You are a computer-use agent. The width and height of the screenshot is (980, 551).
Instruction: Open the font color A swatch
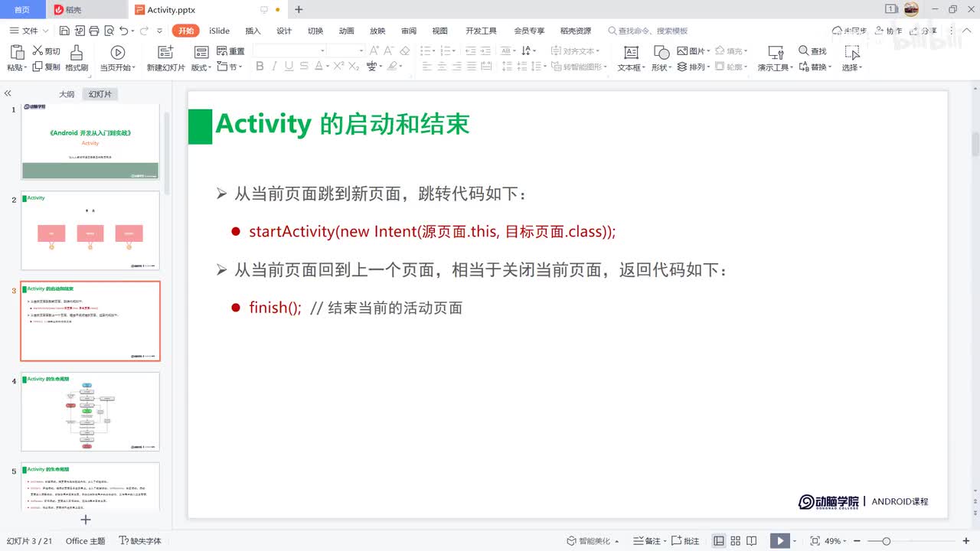(320, 67)
